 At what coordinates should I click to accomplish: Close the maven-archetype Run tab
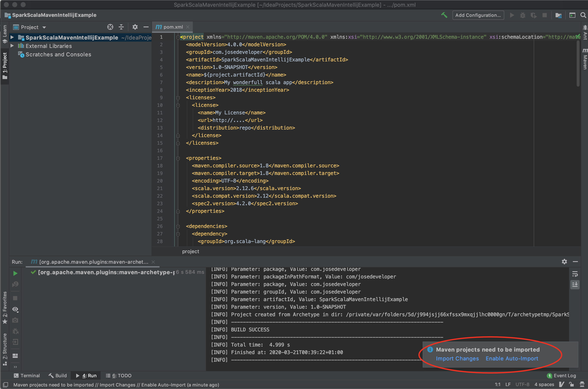153,262
